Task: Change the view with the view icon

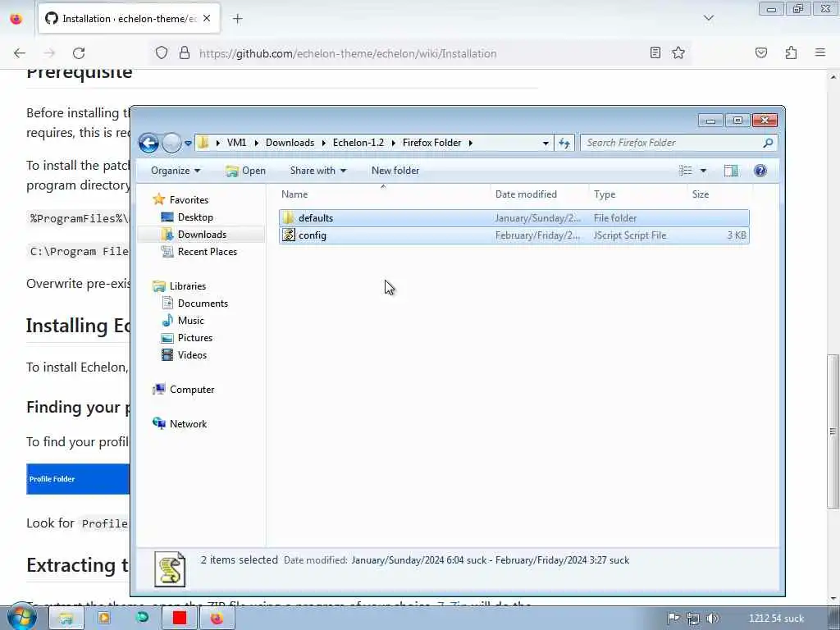Action: [686, 171]
